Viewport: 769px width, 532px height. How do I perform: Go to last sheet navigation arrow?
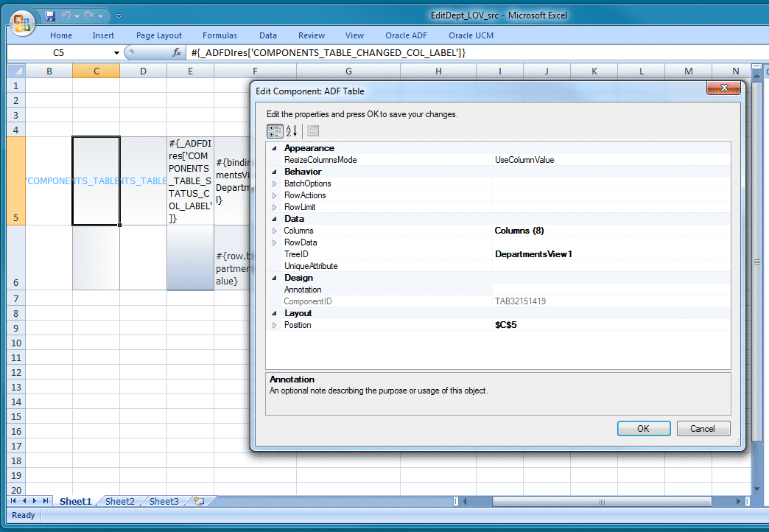pos(46,501)
